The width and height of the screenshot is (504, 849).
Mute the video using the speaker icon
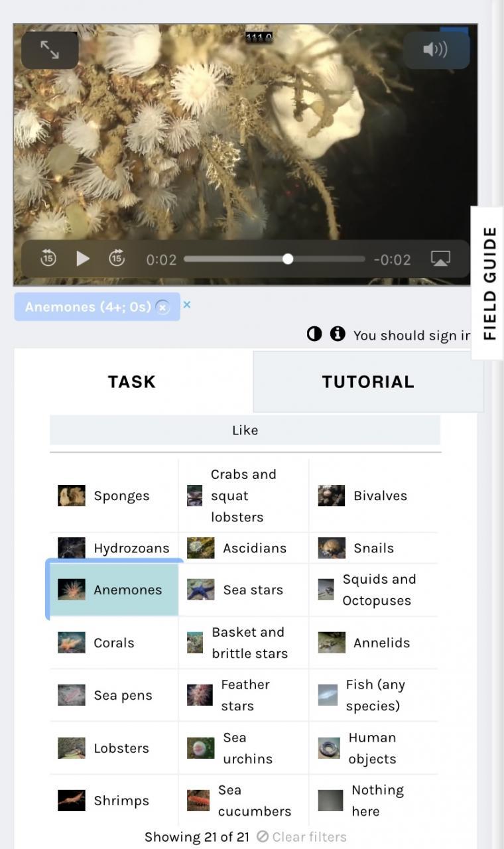pyautogui.click(x=436, y=50)
